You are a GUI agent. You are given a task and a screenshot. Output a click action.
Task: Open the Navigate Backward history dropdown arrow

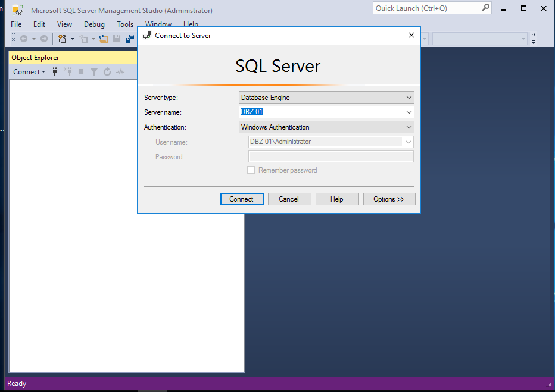coord(34,39)
